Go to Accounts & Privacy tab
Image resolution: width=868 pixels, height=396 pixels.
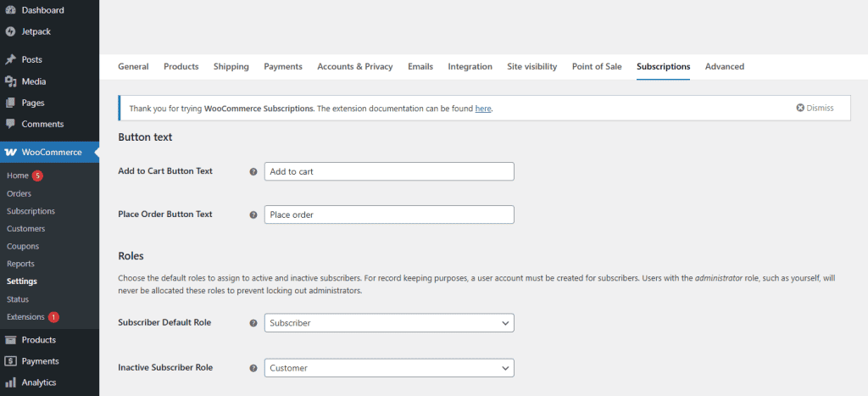click(355, 66)
